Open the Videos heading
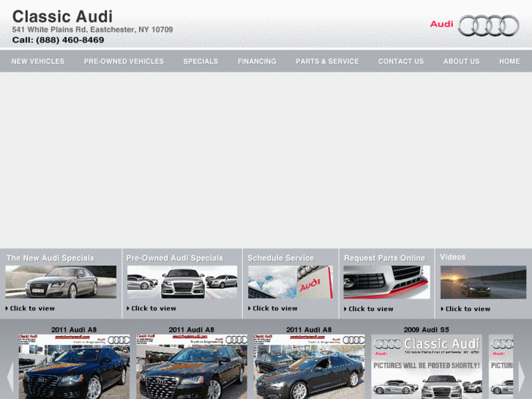Viewport: 532px width, 399px height. coord(453,257)
